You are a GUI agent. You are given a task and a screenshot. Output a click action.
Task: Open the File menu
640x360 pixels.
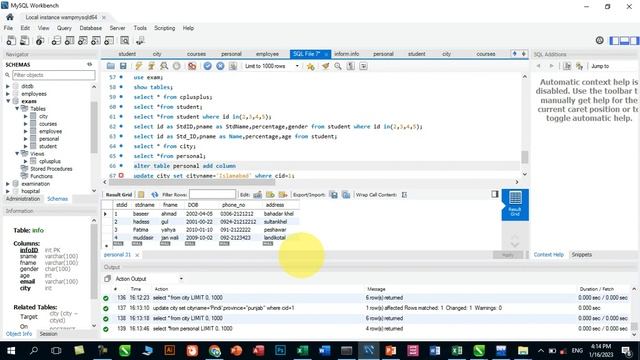pyautogui.click(x=8, y=28)
